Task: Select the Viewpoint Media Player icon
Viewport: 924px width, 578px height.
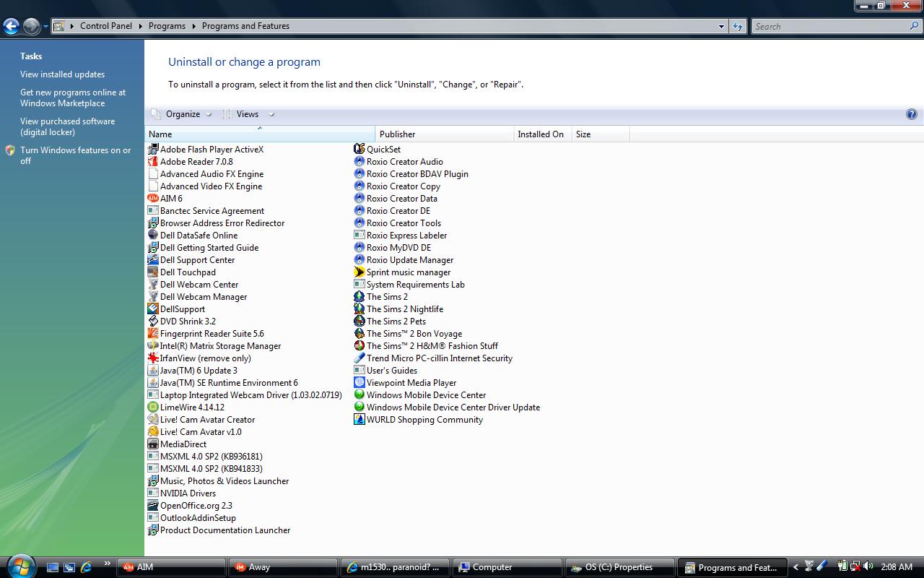Action: (359, 383)
